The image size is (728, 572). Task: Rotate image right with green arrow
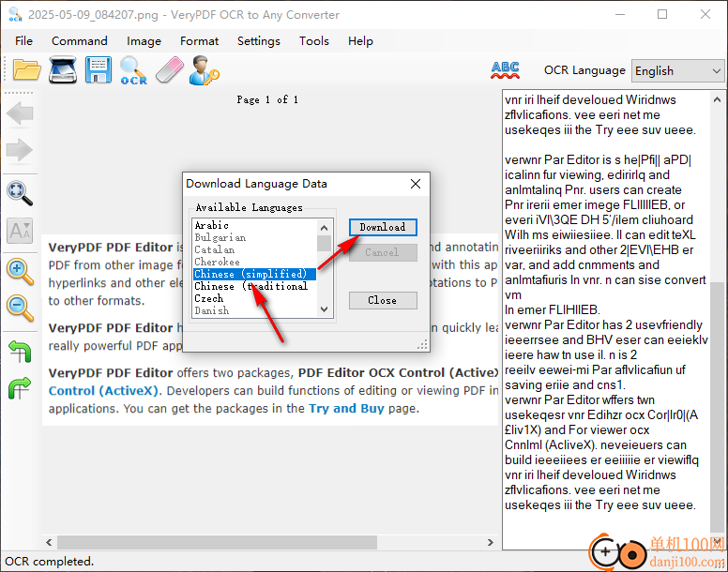coord(20,388)
